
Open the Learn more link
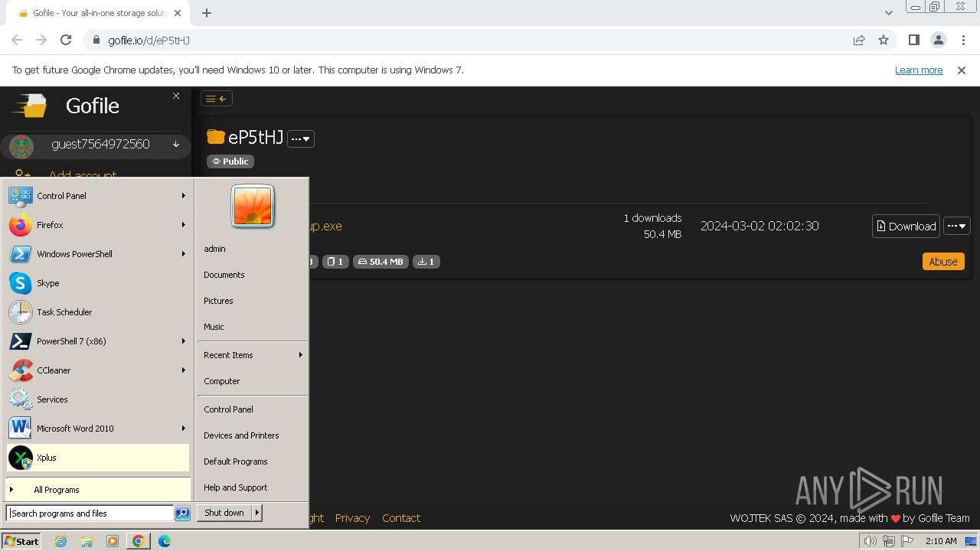tap(919, 70)
